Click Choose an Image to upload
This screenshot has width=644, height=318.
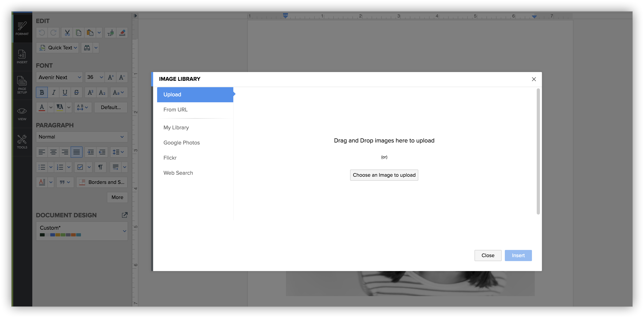tap(384, 175)
